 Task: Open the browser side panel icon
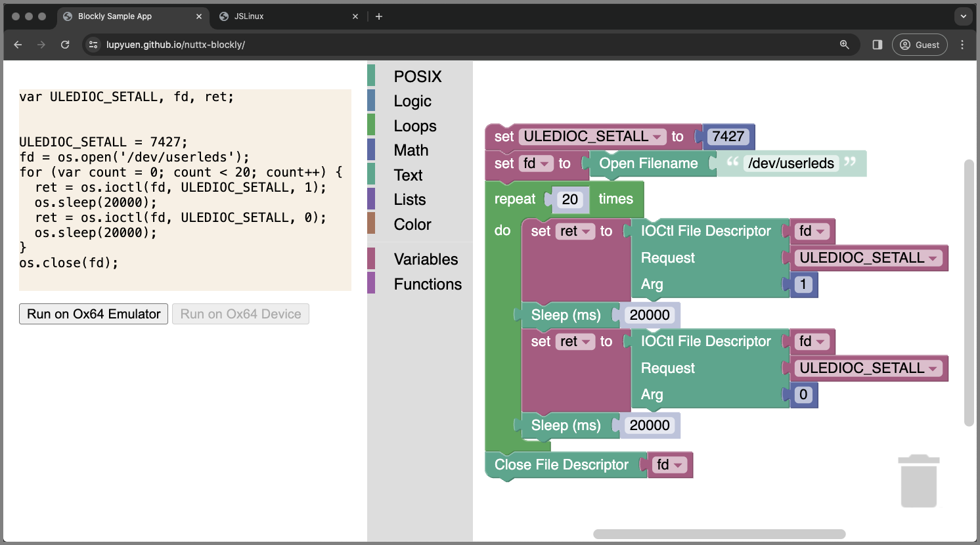(877, 45)
